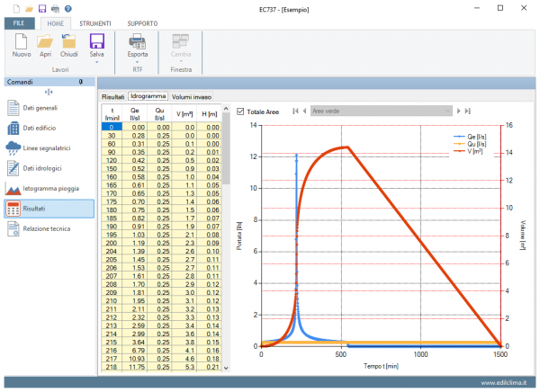This screenshot has height=392, width=540.
Task: Select the highlighted cell with t value 0
Action: [112, 127]
